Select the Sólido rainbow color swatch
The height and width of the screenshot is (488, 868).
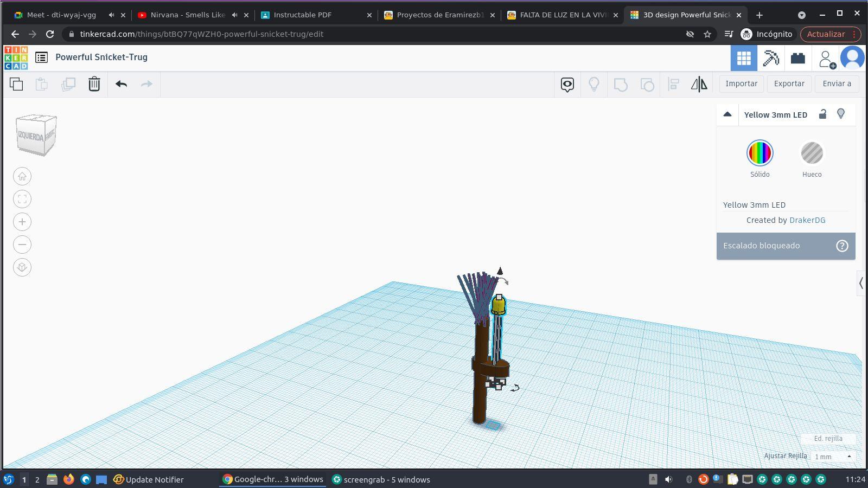tap(759, 153)
